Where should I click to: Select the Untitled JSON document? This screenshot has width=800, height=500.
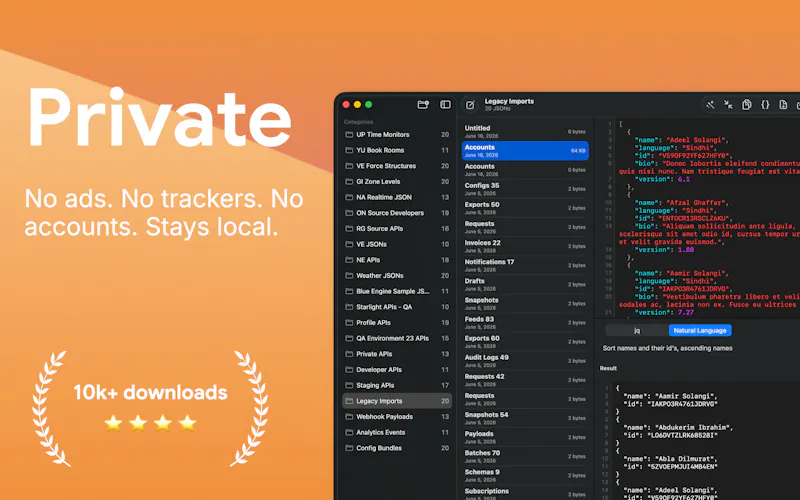tap(525, 132)
